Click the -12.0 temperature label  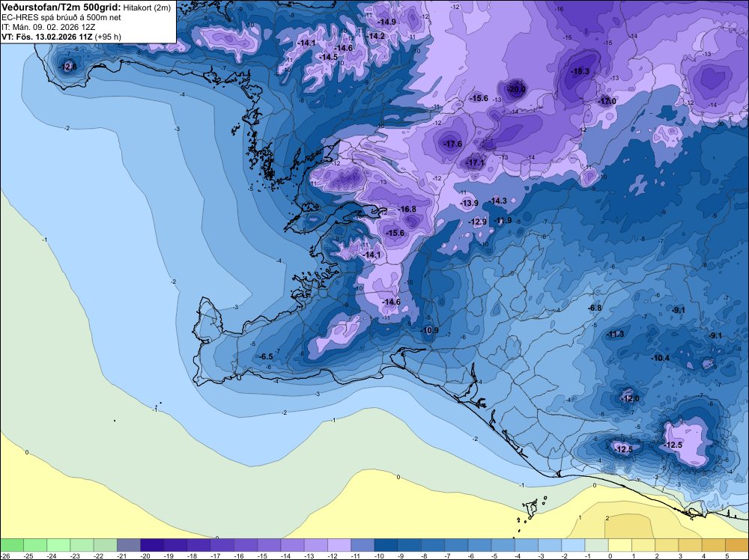click(630, 398)
